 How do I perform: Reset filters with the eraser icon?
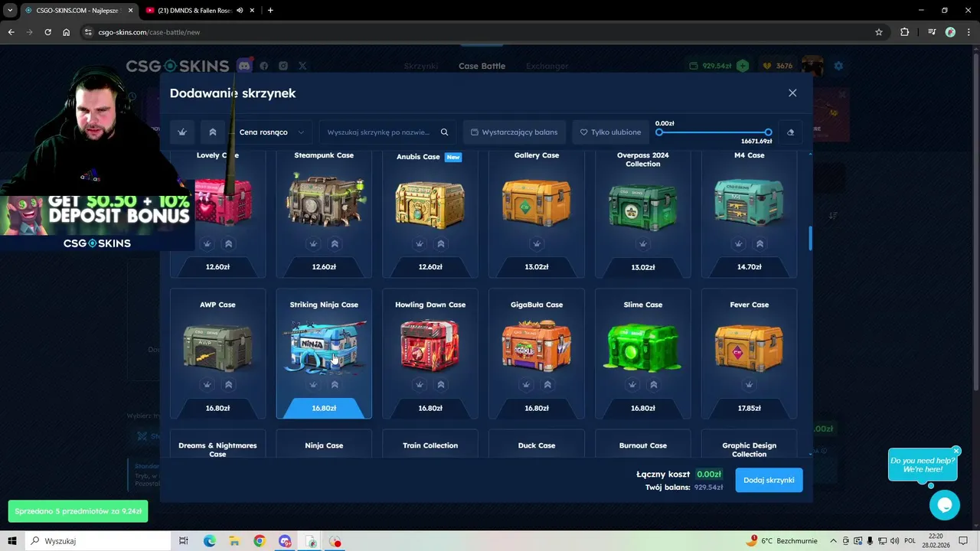click(x=790, y=132)
